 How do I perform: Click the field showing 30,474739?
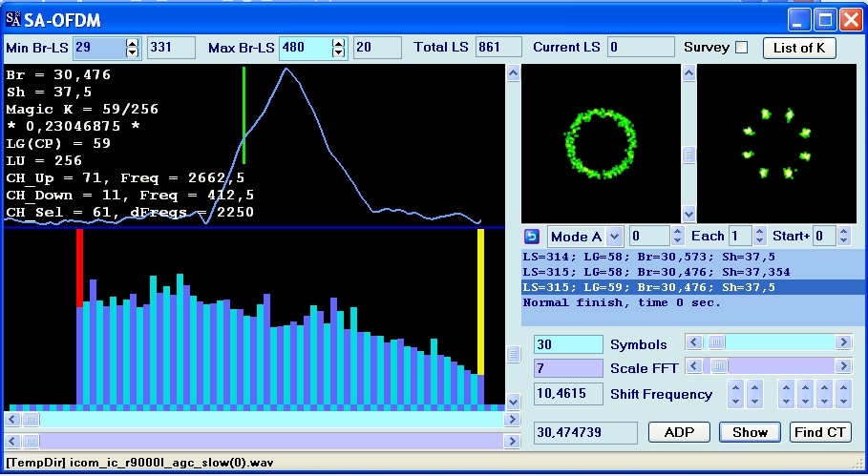585,432
